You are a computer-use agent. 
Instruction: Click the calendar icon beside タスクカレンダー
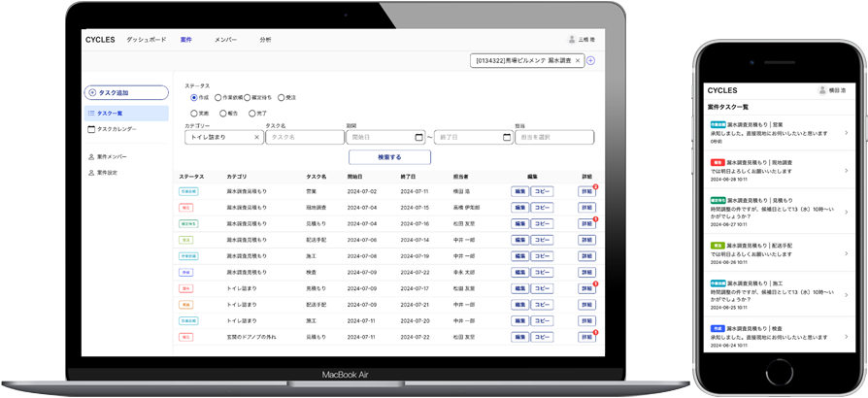(91, 129)
